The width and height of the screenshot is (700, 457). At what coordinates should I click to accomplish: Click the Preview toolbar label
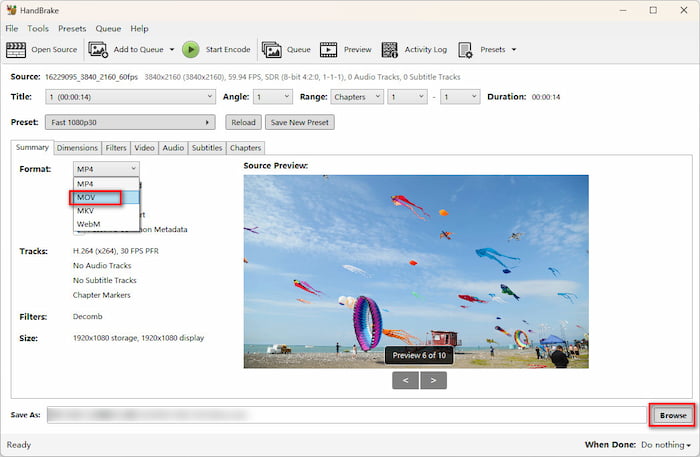358,50
